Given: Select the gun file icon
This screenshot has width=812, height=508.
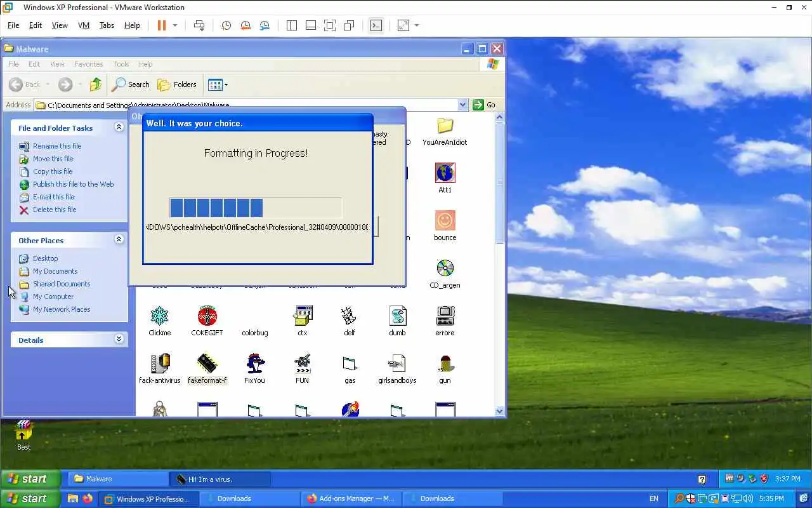Looking at the screenshot, I should [445, 363].
